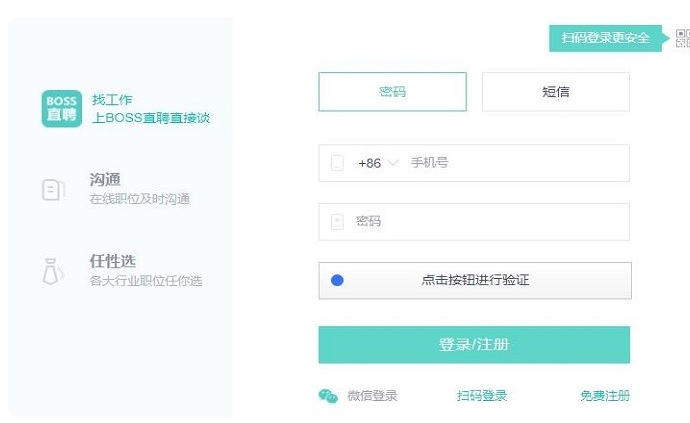This screenshot has width=690, height=423.
Task: Click the phone icon in 手机号 field
Action: pos(337,163)
